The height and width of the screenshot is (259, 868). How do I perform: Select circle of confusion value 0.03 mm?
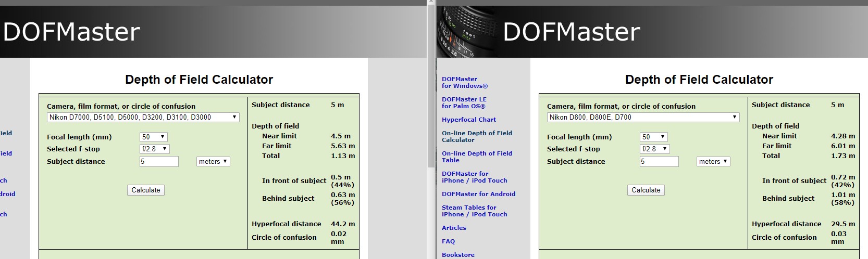click(838, 238)
